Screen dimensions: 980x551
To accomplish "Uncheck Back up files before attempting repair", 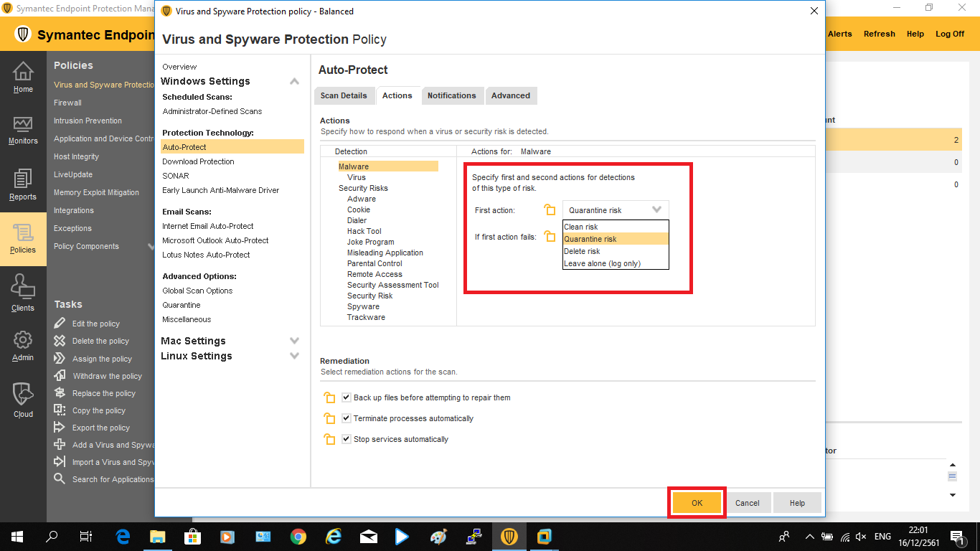I will tap(347, 397).
